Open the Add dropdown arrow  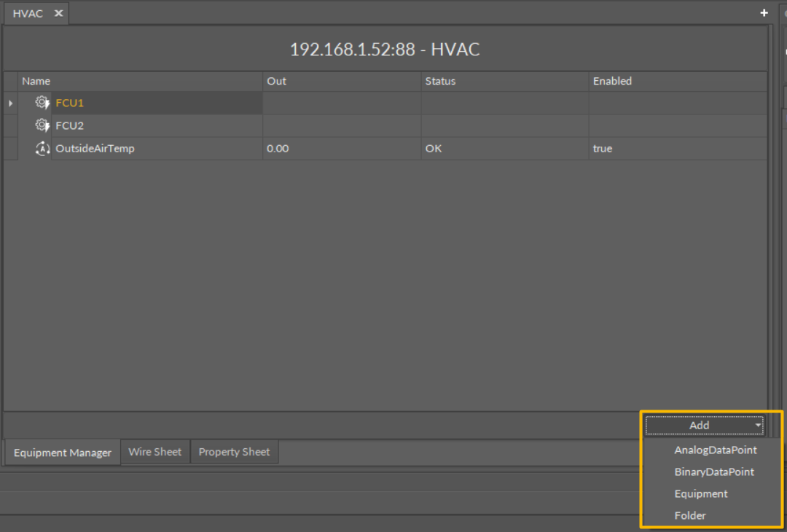[x=758, y=426]
